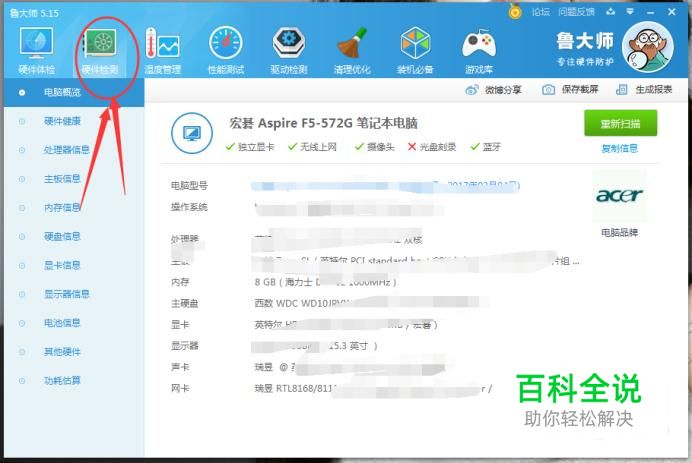Image resolution: width=692 pixels, height=463 pixels.
Task: Click 复制信息 copy info link
Action: tap(620, 148)
